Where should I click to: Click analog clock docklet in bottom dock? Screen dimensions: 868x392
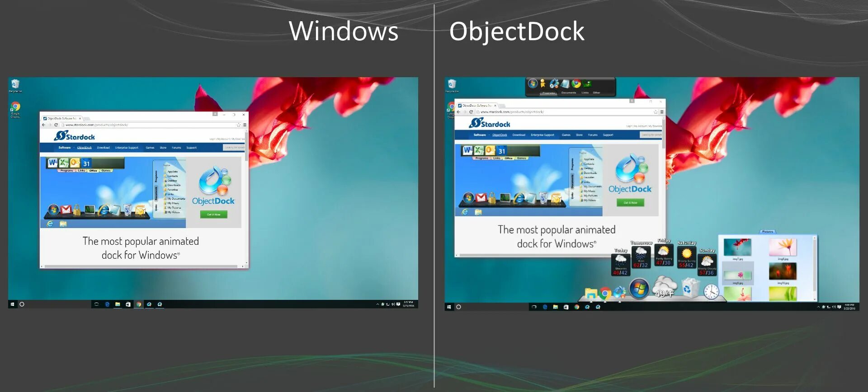711,292
